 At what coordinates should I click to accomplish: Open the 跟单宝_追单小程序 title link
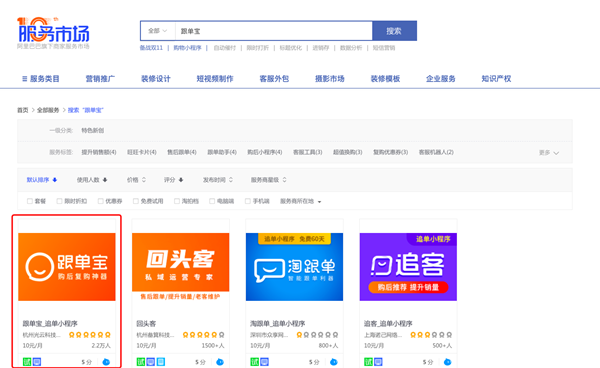pos(50,324)
